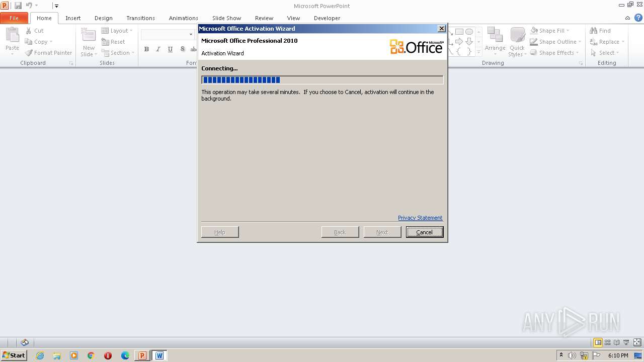Click the Connecting progress bar

click(323, 80)
